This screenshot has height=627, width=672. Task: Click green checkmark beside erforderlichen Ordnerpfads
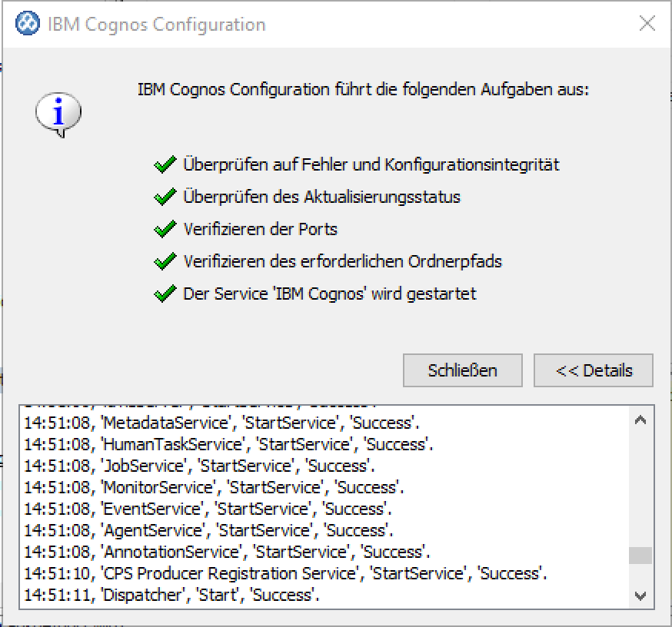165,262
